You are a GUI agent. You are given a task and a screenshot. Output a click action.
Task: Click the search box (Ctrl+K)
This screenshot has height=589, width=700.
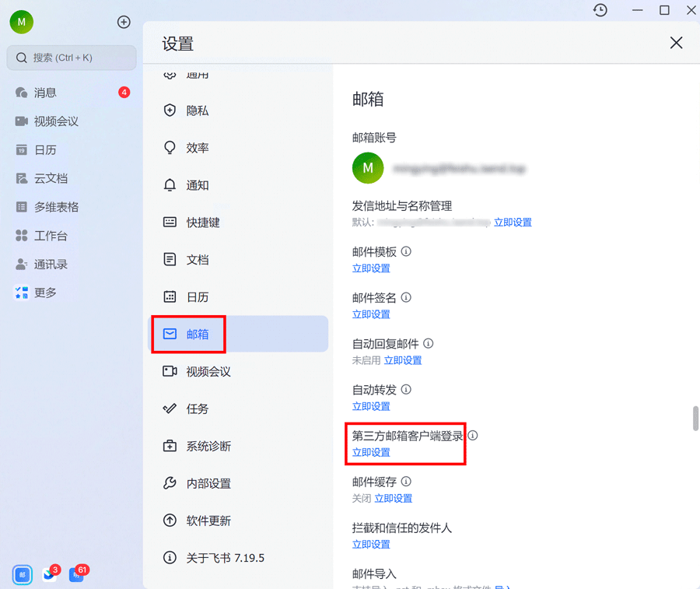(72, 58)
